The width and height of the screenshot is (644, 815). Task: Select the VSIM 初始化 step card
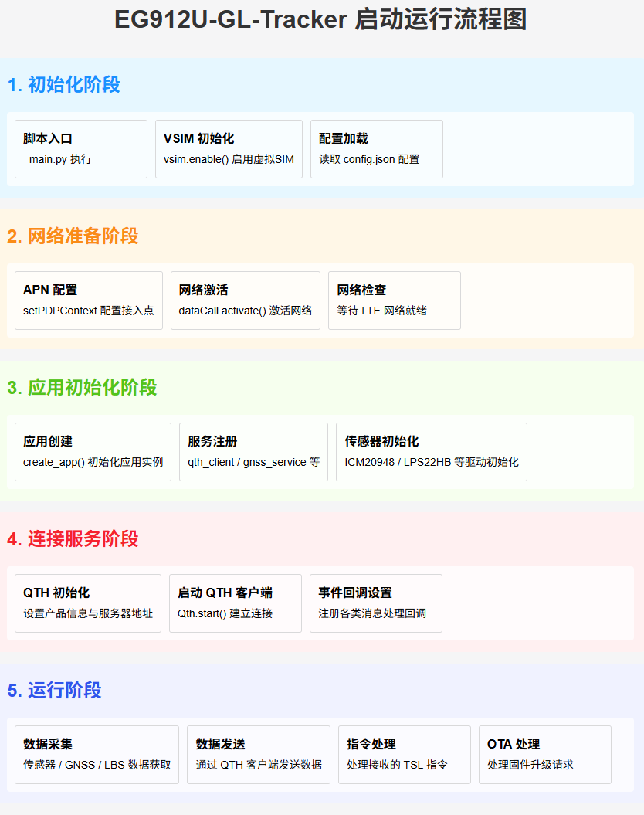click(x=229, y=149)
